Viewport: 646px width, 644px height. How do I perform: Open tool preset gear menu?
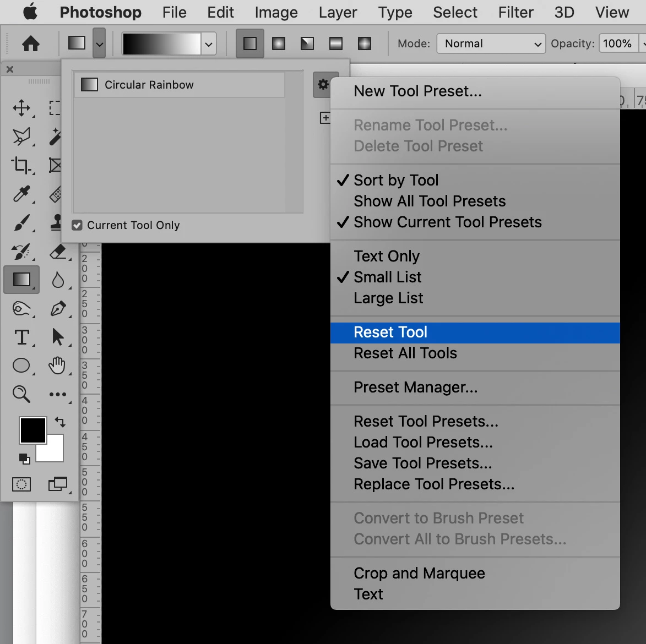coord(323,85)
